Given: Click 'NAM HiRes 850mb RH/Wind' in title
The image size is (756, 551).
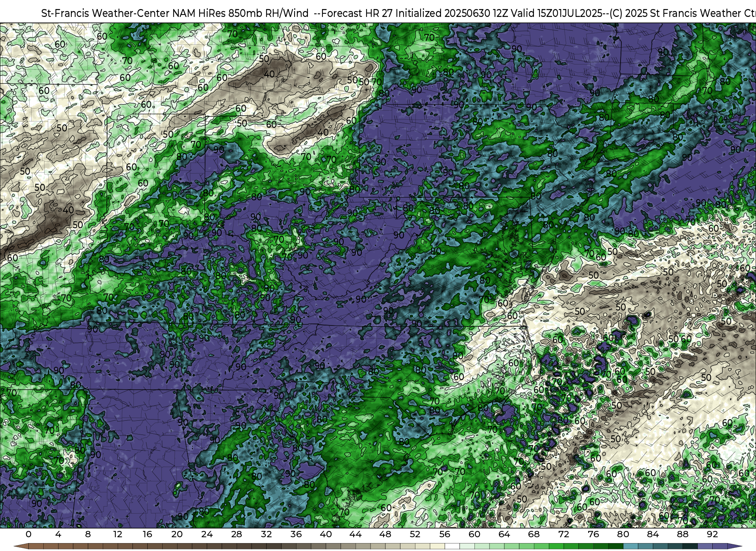Looking at the screenshot, I should 240,13.
